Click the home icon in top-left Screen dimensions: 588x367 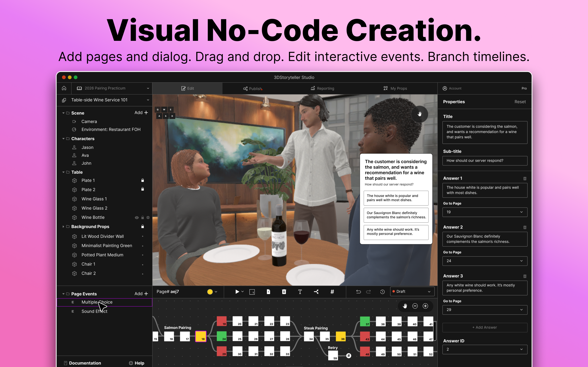tap(64, 88)
